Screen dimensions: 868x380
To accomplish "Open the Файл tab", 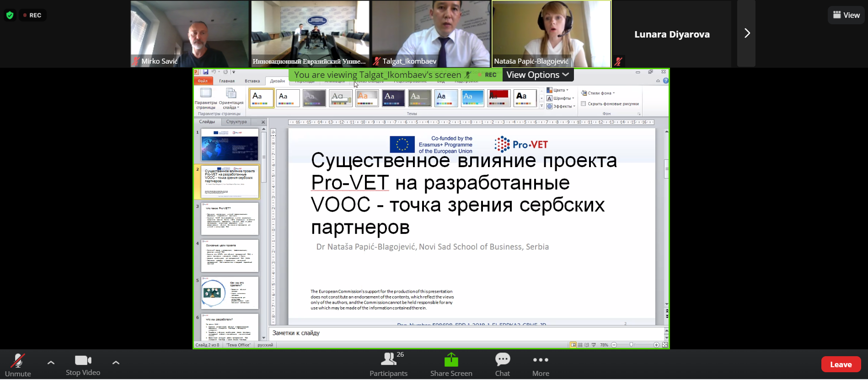I will pos(203,81).
